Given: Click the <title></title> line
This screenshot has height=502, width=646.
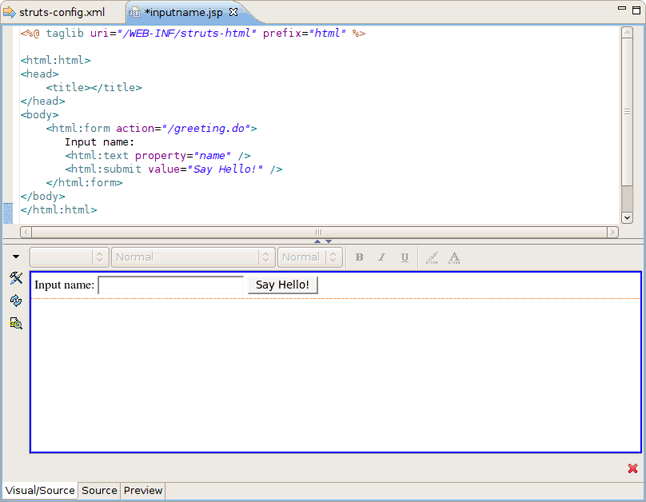Looking at the screenshot, I should tap(94, 87).
